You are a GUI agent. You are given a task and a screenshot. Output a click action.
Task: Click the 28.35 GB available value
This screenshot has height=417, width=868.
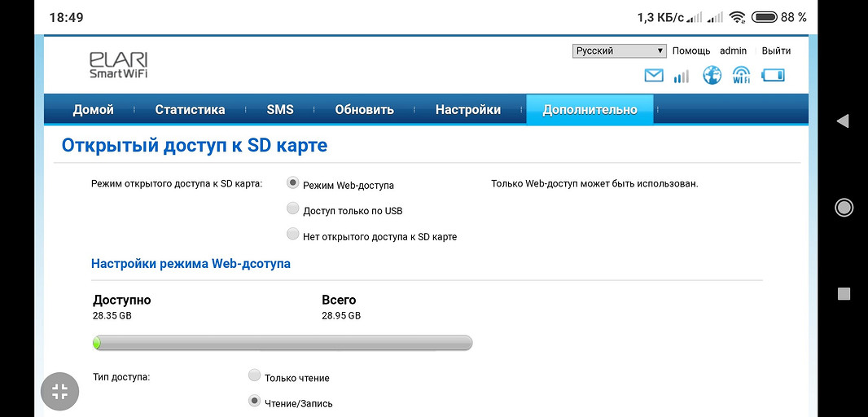coord(112,316)
